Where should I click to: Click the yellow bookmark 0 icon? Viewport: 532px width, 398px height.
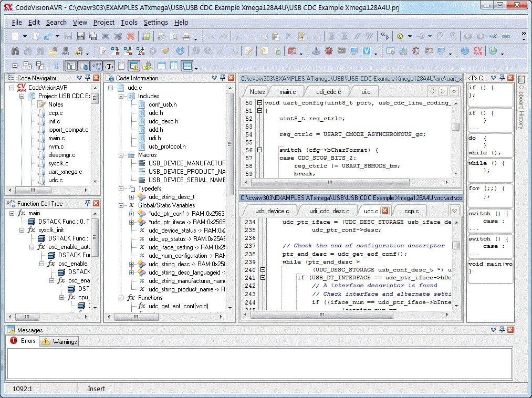400,36
